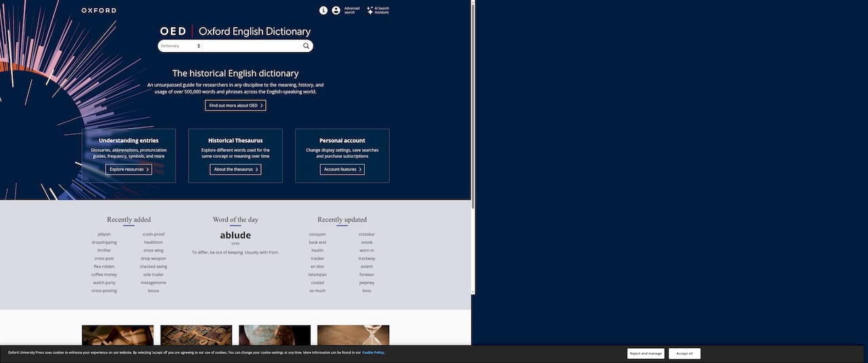
Task: Open recently updated entry back end
Action: click(x=317, y=242)
